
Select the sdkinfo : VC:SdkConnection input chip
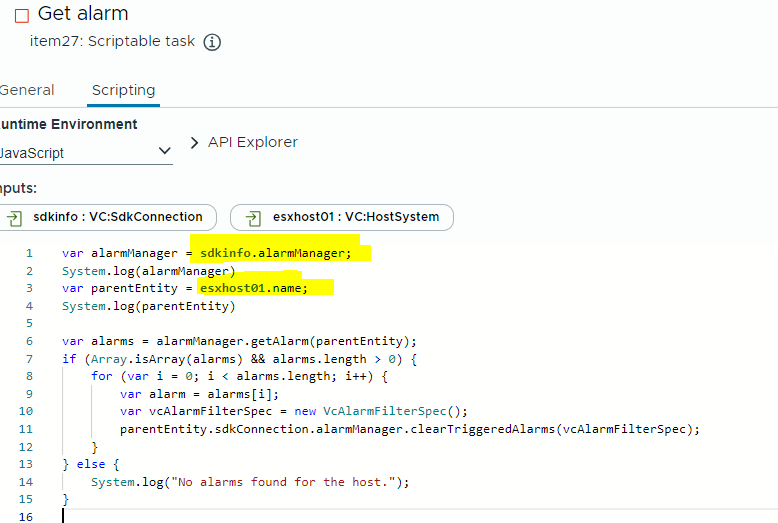107,217
